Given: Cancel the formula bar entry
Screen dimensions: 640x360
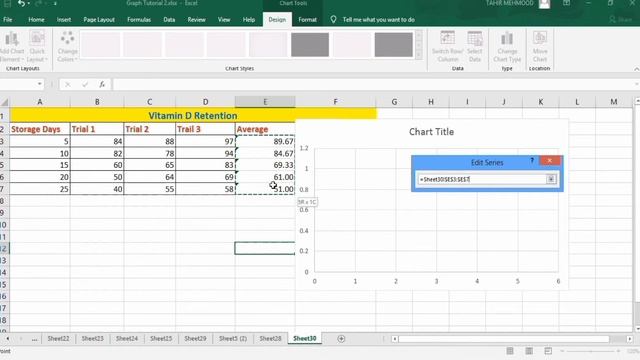Looking at the screenshot, I should (68, 84).
